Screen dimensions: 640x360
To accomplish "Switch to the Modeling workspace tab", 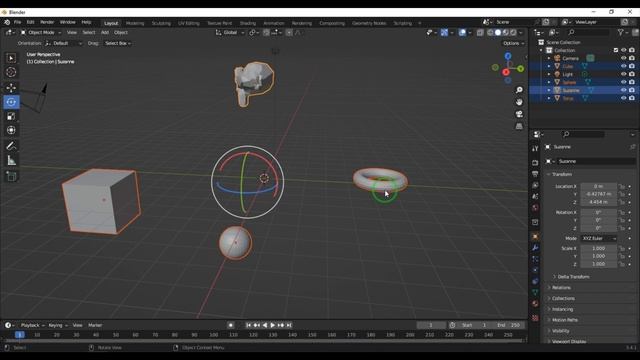I will pos(135,23).
